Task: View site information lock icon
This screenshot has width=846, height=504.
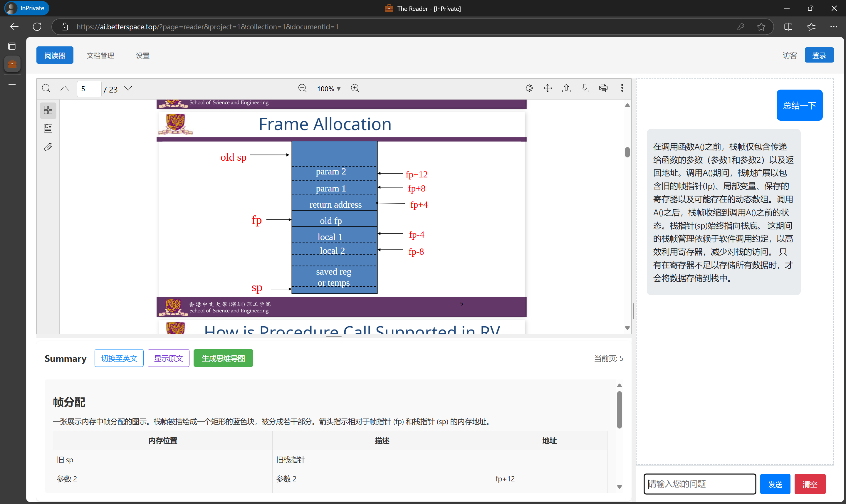Action: [65, 27]
